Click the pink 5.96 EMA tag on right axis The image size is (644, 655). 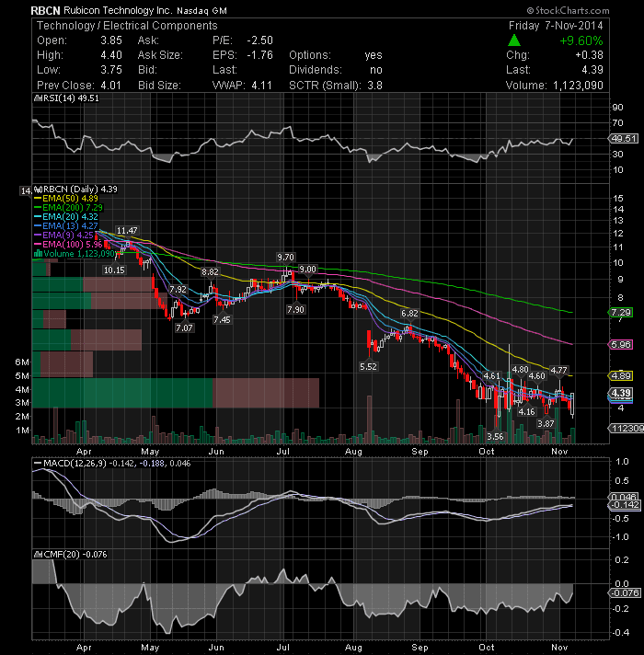(621, 345)
